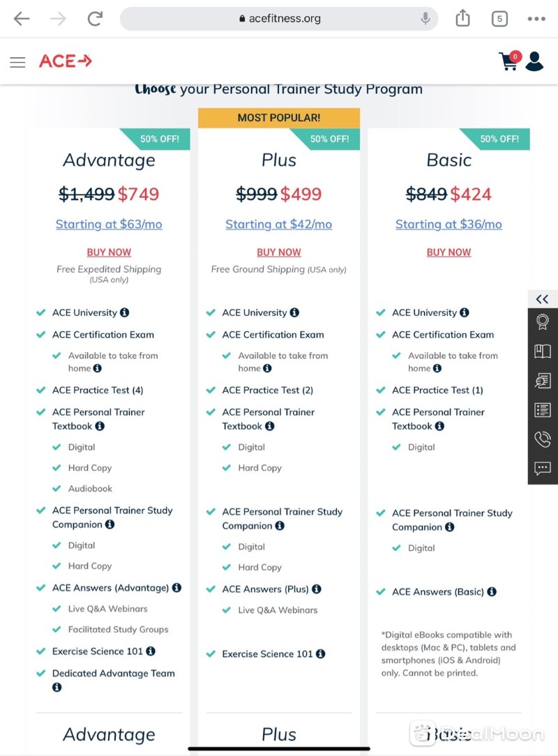This screenshot has height=756, width=558.
Task: Click BUY NOW under Advantage plan
Action: click(x=109, y=252)
